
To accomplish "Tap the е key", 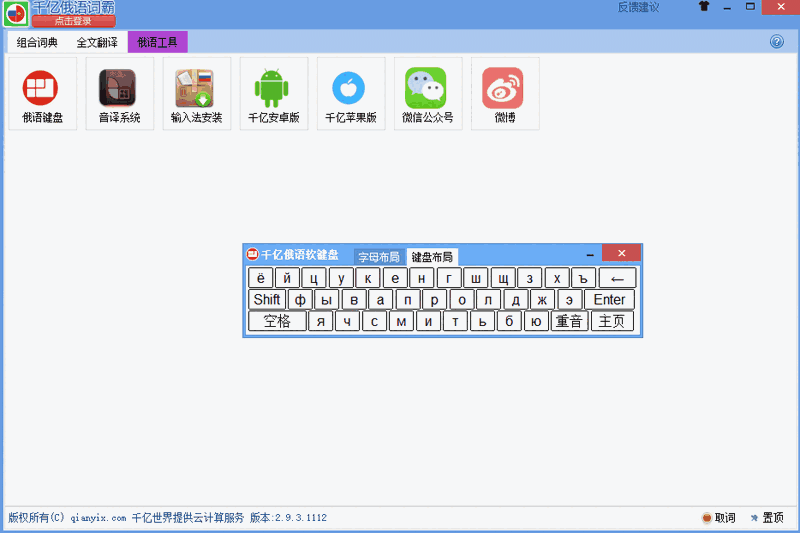I will pyautogui.click(x=395, y=278).
